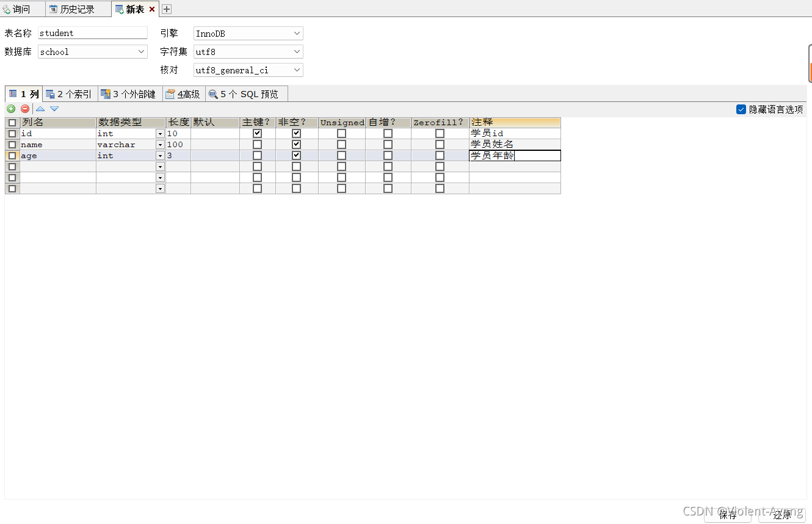Enable Zerofill for the name row

[440, 144]
